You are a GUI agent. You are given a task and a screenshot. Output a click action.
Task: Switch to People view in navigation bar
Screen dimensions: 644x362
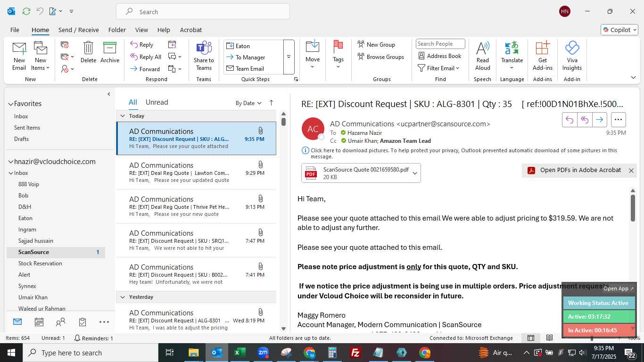tap(61, 322)
